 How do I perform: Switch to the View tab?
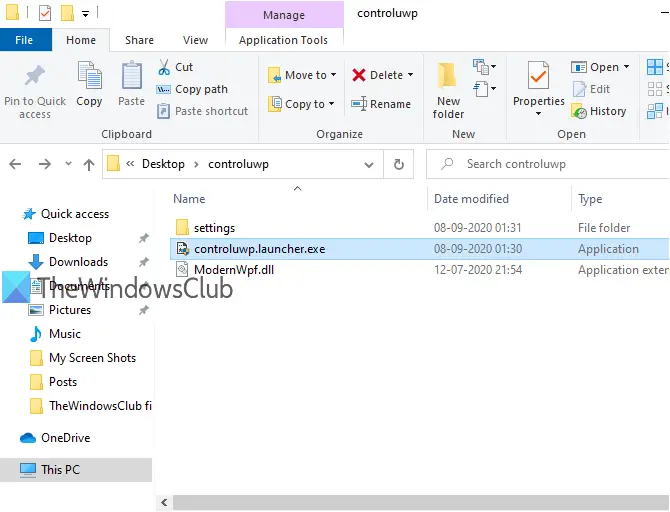point(195,40)
